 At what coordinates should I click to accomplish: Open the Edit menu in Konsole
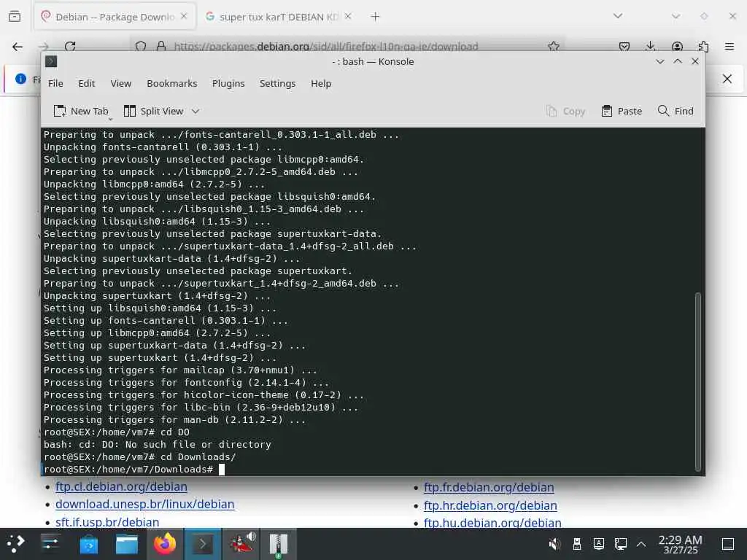(87, 83)
